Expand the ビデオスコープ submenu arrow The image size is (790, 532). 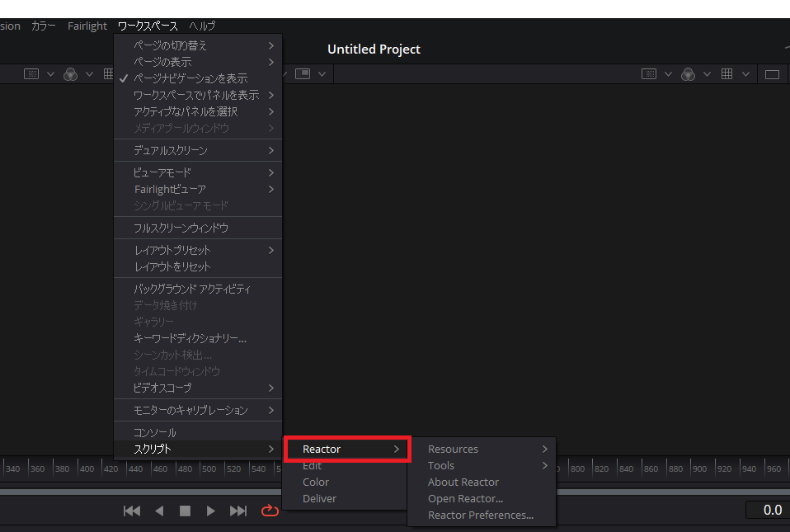pyautogui.click(x=271, y=388)
